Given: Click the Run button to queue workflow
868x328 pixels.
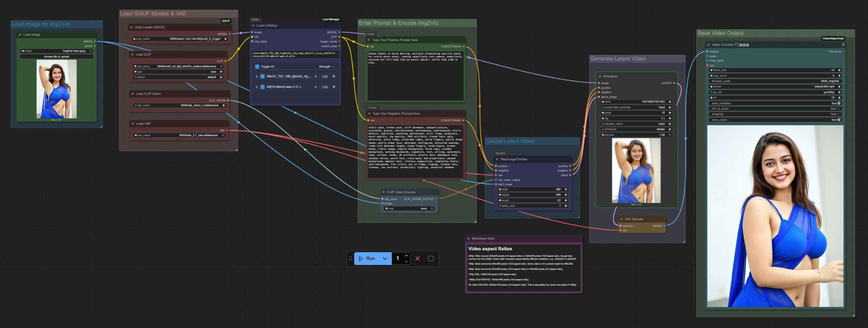Looking at the screenshot, I should coord(367,259).
